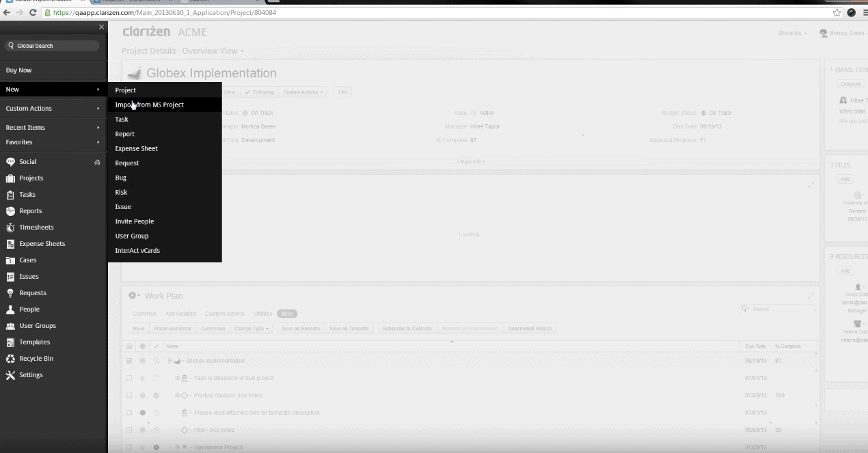Open Projects from the sidebar
This screenshot has height=453, width=868.
[31, 178]
